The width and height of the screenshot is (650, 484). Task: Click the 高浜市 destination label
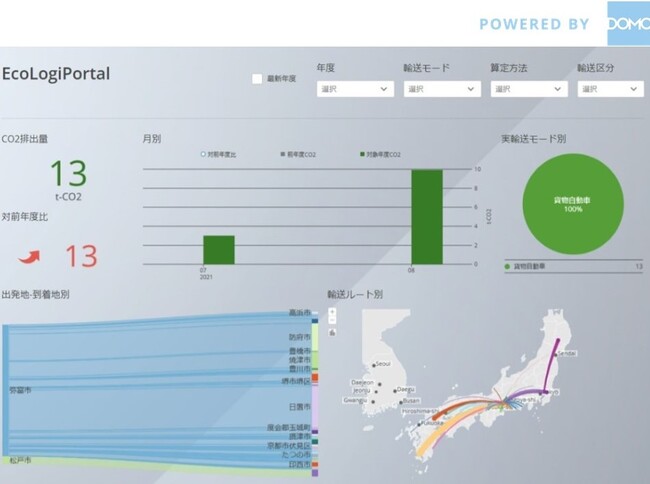(299, 312)
